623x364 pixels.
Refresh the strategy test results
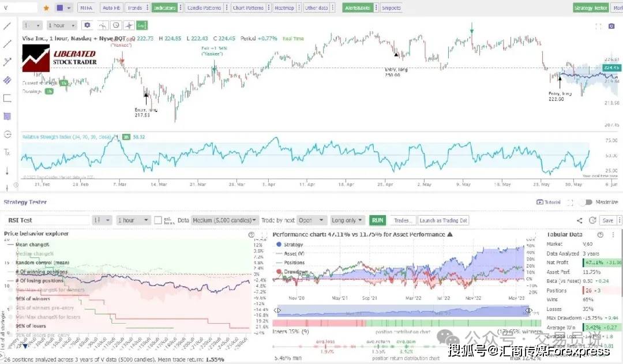click(592, 220)
